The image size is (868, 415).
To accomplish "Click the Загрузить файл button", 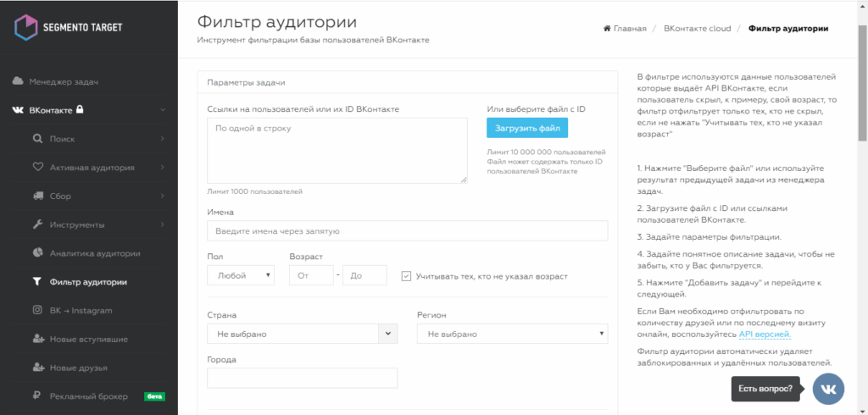I will point(527,128).
